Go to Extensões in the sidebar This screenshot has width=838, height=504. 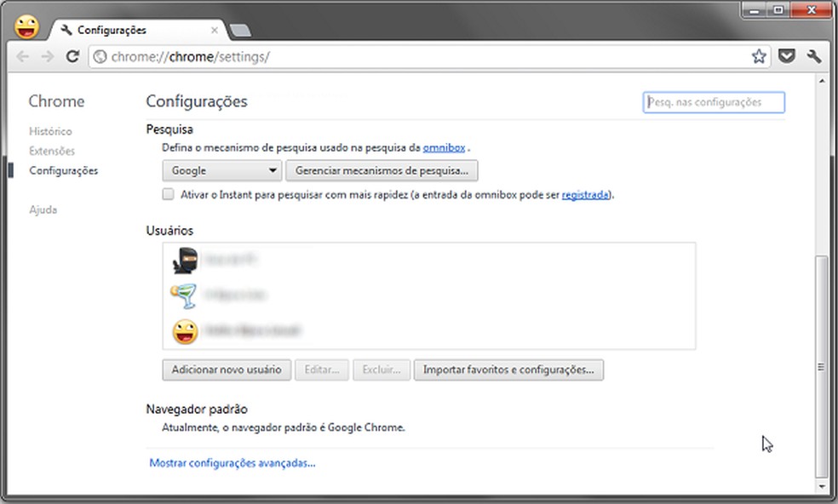[x=52, y=151]
